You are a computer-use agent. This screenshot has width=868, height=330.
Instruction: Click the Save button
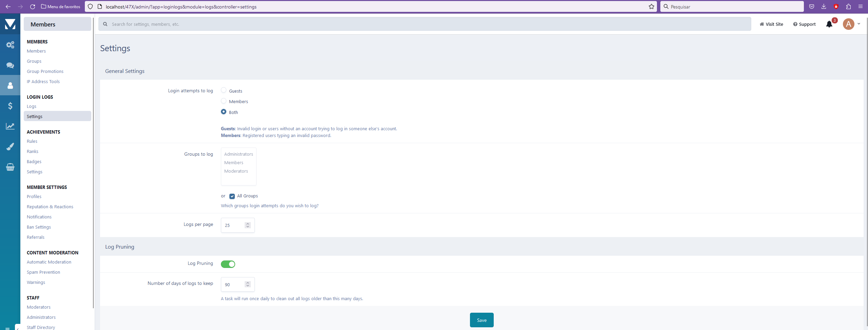click(x=482, y=320)
